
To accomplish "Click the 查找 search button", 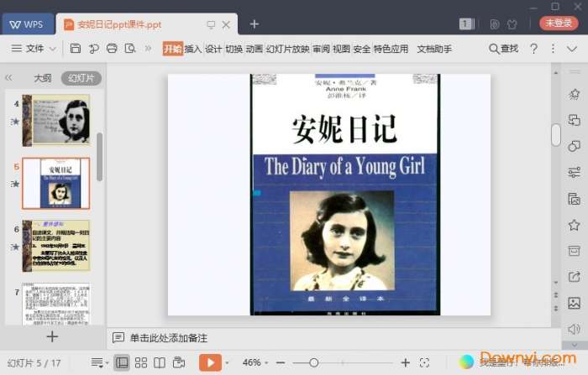I will [504, 49].
